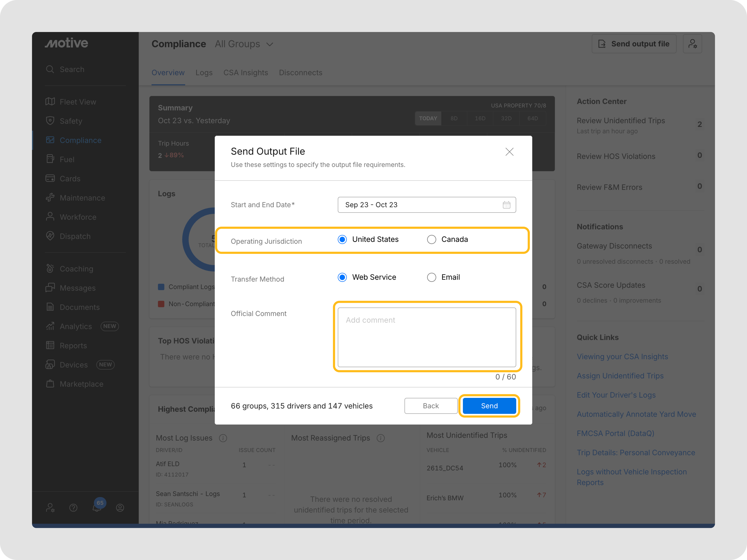Focus the Add comment text area

tap(426, 337)
